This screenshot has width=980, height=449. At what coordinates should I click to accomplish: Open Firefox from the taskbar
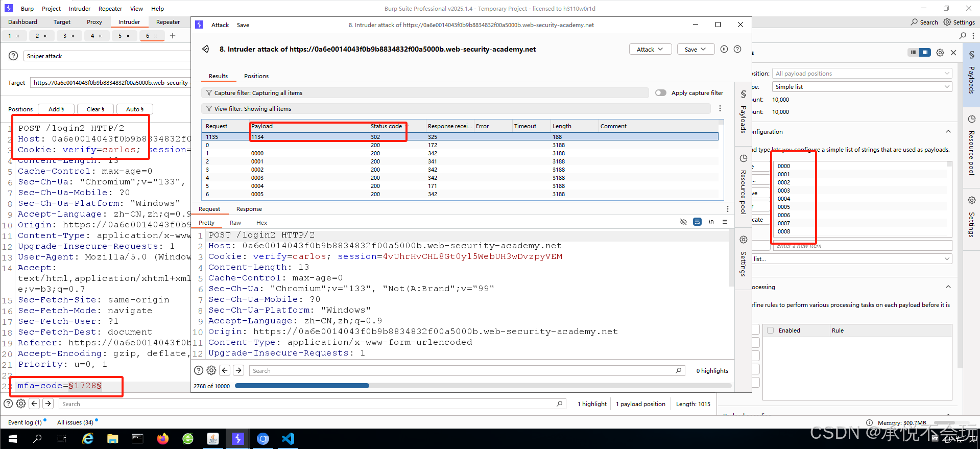[163, 439]
